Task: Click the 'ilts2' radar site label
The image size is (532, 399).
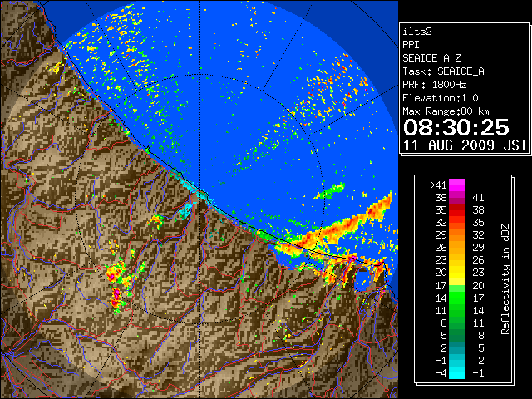Action: point(417,32)
